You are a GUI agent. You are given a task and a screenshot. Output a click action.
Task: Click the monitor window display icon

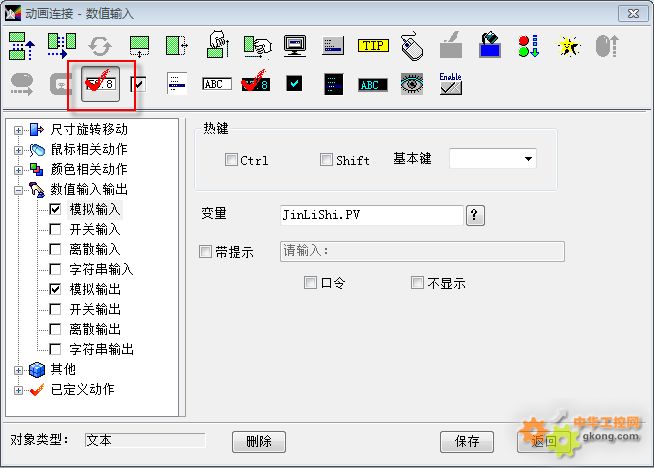point(295,45)
